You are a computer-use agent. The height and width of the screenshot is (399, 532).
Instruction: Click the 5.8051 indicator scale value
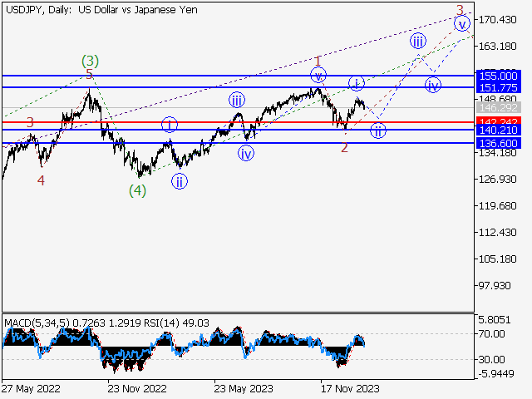(x=495, y=319)
